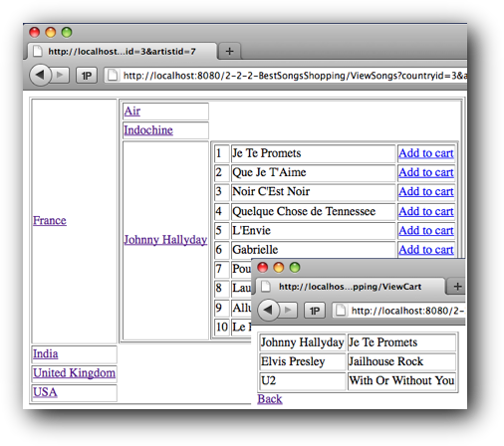Image resolution: width=504 pixels, height=446 pixels.
Task: Click the forward arrow in the main browser window
Action: click(x=61, y=75)
